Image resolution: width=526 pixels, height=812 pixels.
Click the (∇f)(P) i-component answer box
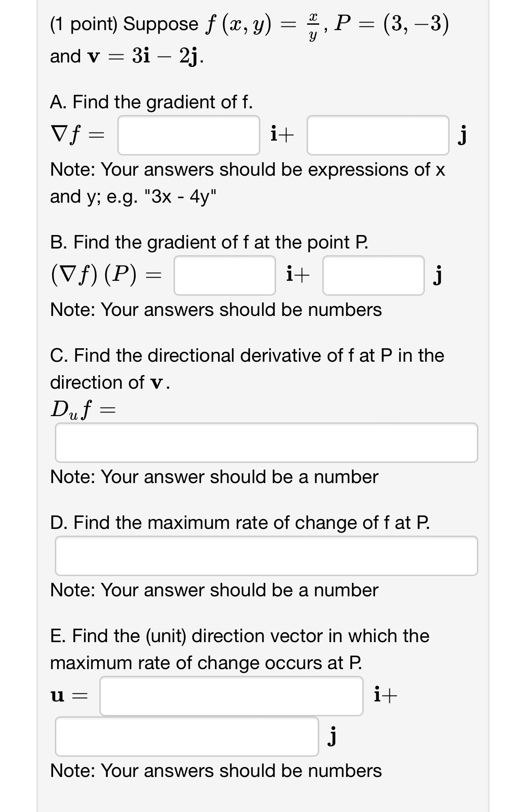click(x=224, y=276)
